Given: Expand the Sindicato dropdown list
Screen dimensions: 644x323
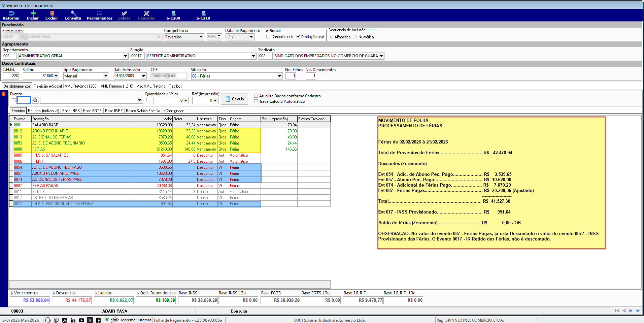Looking at the screenshot, I should pos(381,56).
